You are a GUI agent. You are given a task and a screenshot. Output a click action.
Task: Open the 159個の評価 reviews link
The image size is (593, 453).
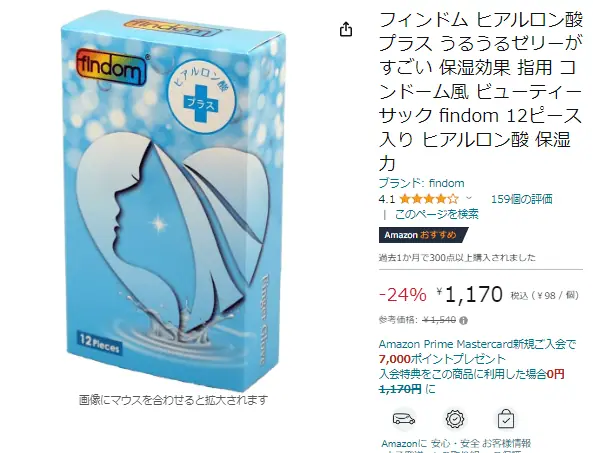tap(522, 199)
